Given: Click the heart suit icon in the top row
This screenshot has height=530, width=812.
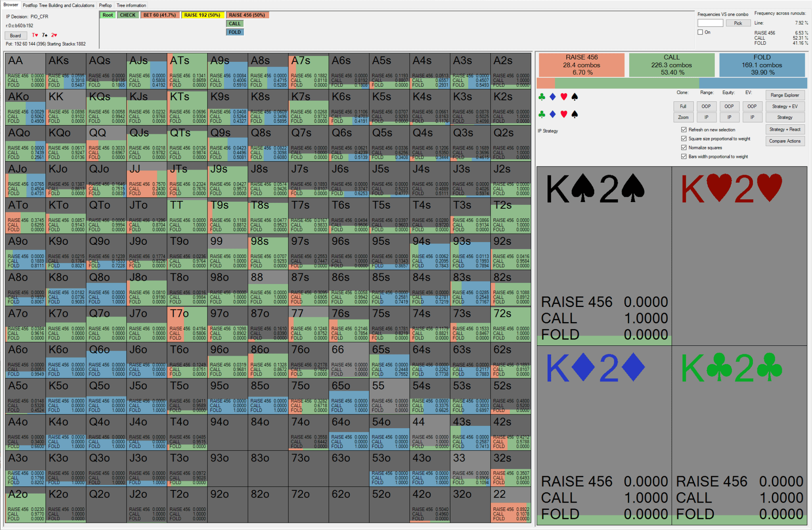Looking at the screenshot, I should click(x=564, y=97).
